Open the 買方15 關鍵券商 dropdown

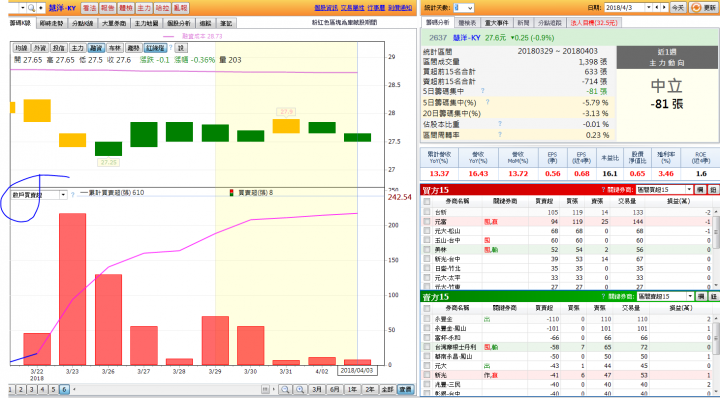pyautogui.click(x=664, y=190)
